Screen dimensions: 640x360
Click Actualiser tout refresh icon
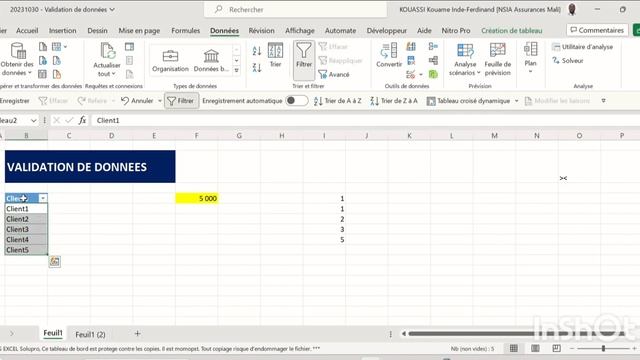[x=107, y=60]
